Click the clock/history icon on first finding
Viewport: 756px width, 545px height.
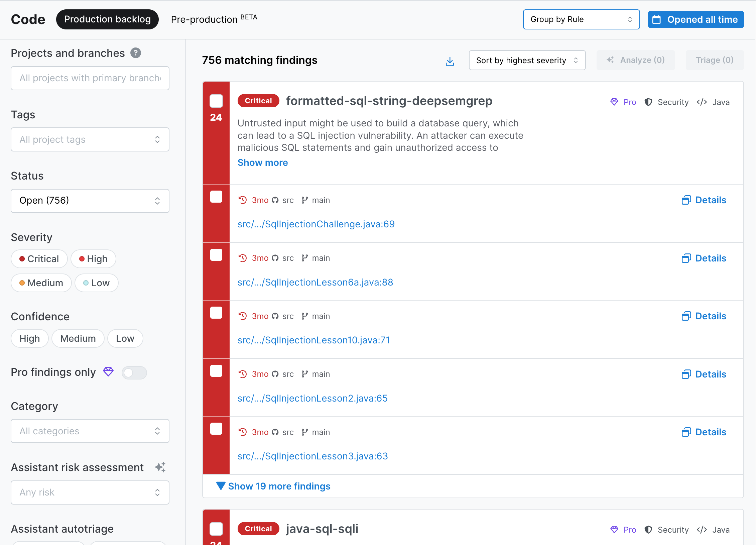242,200
